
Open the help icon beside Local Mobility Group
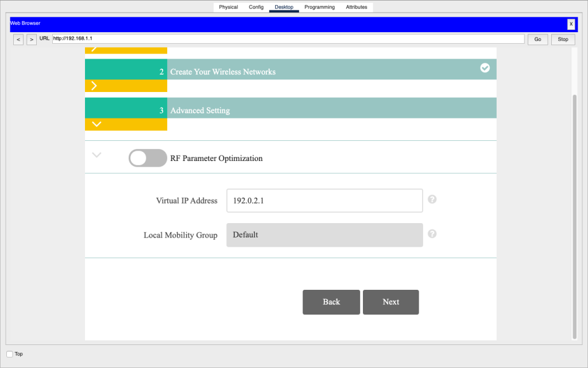[x=432, y=234]
